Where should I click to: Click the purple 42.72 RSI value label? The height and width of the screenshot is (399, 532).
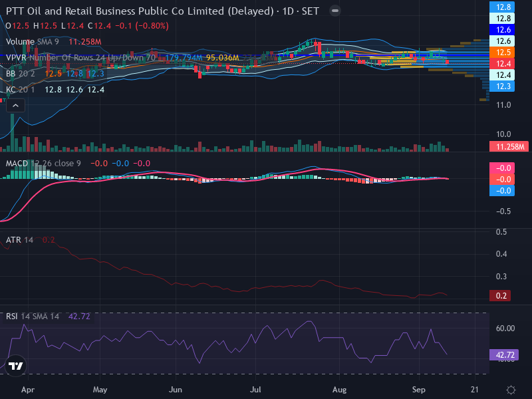click(x=504, y=355)
